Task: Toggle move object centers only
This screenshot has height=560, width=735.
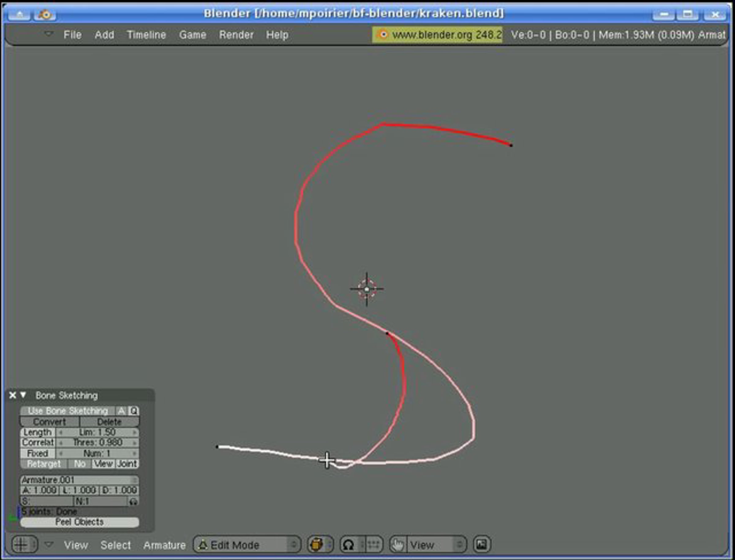Action: (374, 545)
